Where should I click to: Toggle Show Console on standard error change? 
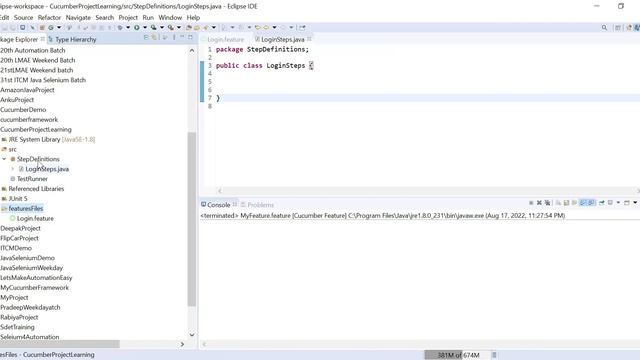(x=591, y=203)
